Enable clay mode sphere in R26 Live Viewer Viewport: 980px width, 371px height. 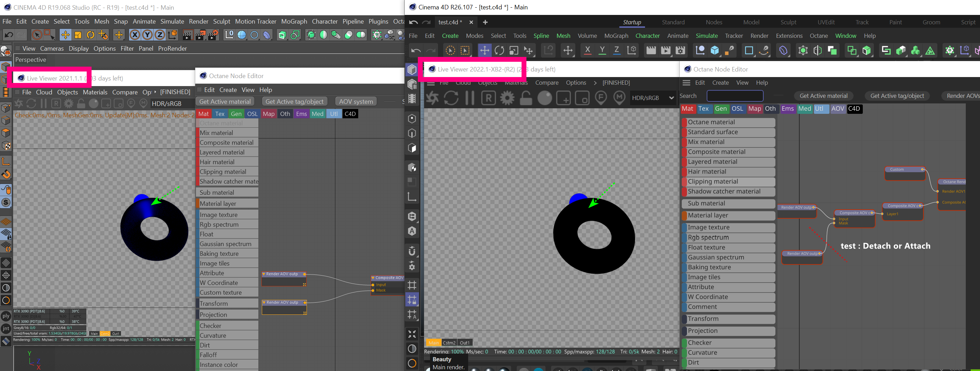click(544, 98)
